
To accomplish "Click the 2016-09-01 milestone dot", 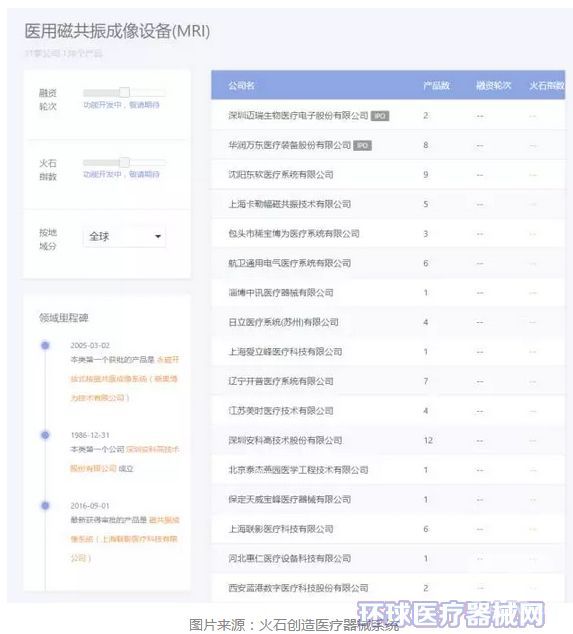I will click(45, 505).
